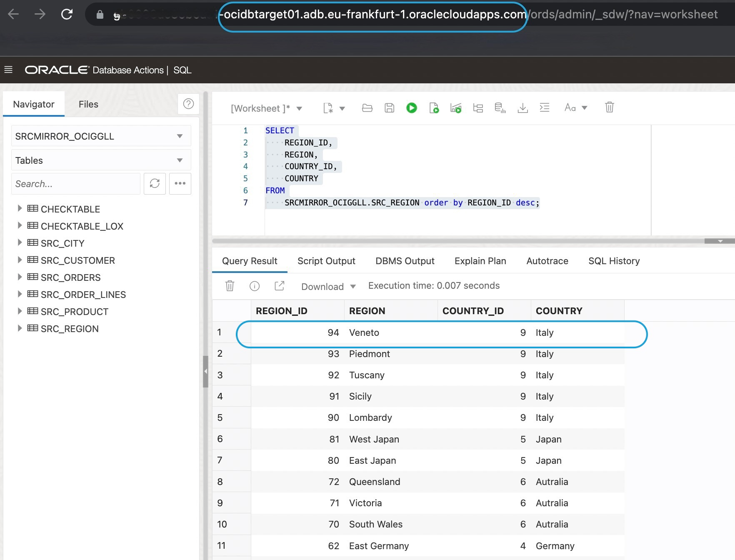735x560 pixels.
Task: Expand the CHECKTABLE tree node
Action: 19,208
